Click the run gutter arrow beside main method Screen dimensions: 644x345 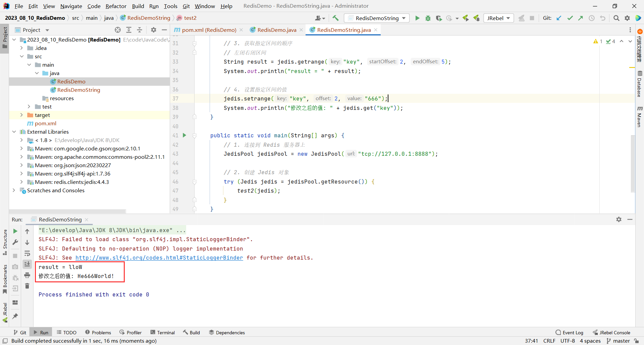point(184,135)
